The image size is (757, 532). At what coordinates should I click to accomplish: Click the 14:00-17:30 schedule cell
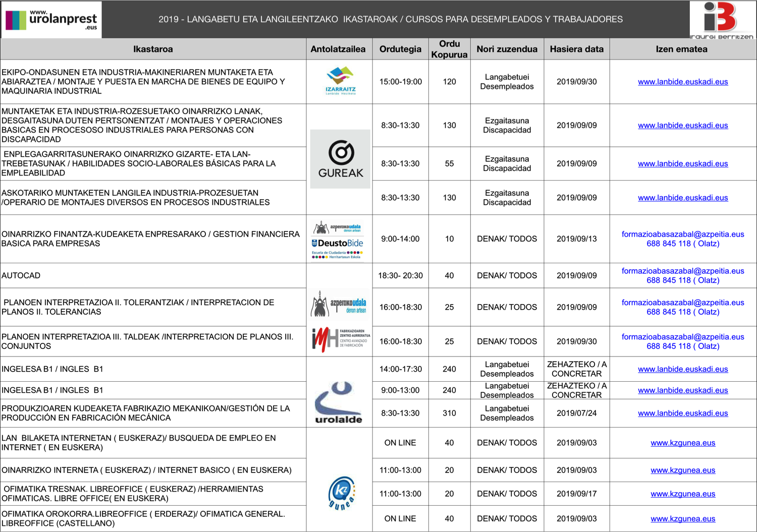pyautogui.click(x=400, y=369)
